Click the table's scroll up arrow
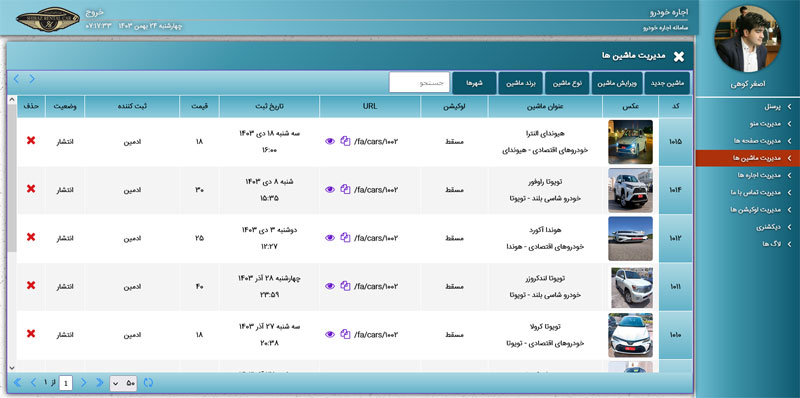 pyautogui.click(x=12, y=100)
